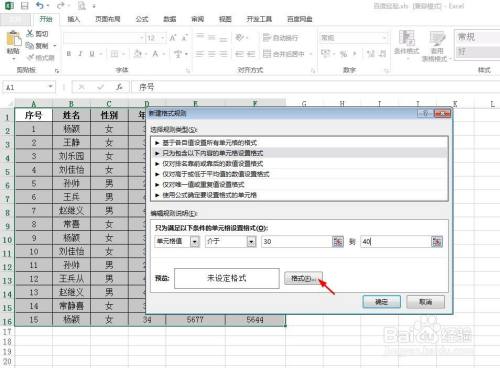Open the number format dropdown (常规)

point(385,38)
